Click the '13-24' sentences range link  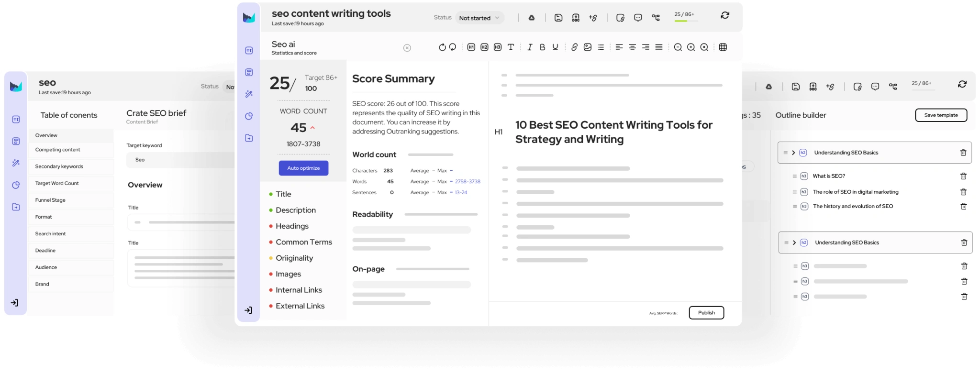click(x=461, y=193)
